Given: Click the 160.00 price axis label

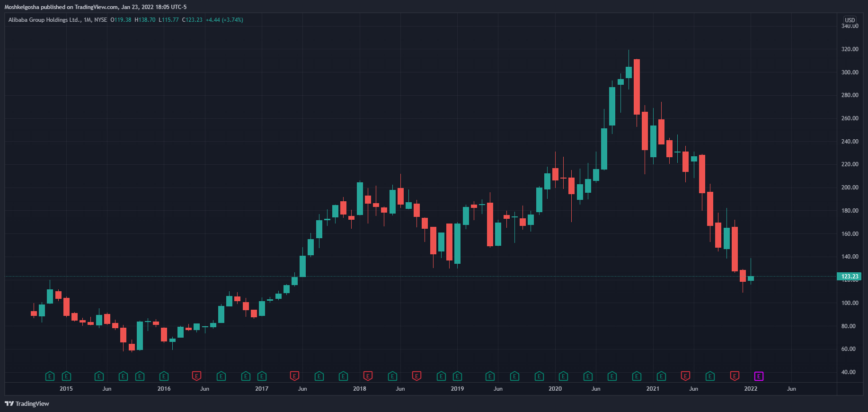Looking at the screenshot, I should click(x=850, y=234).
